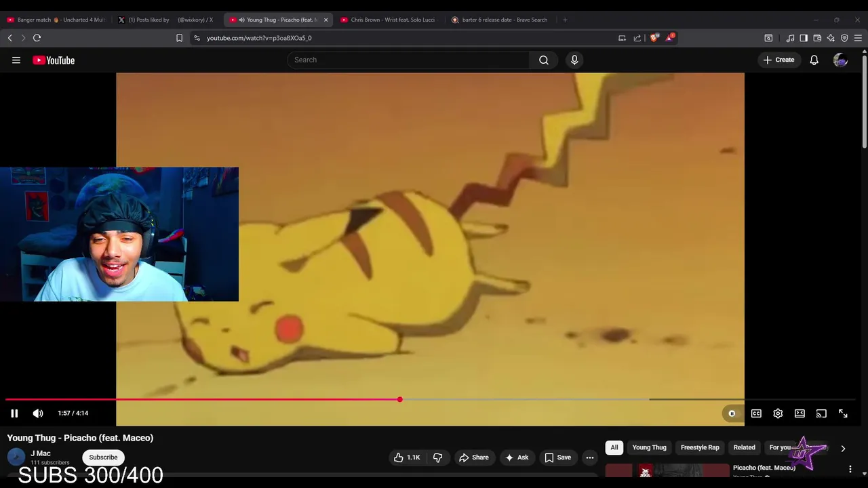Screen dimensions: 868x488
Task: Close the Young Thug Picacho tab
Action: point(325,20)
